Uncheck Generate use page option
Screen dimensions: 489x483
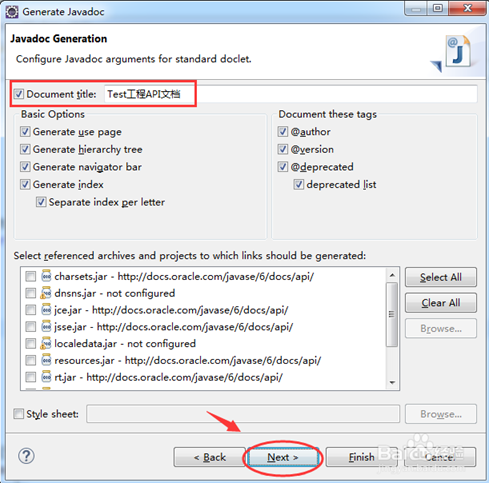click(x=25, y=132)
